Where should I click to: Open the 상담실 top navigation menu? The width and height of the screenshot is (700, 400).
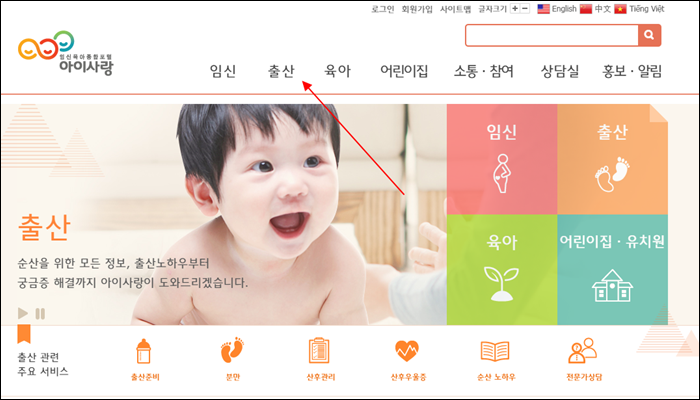tap(560, 71)
